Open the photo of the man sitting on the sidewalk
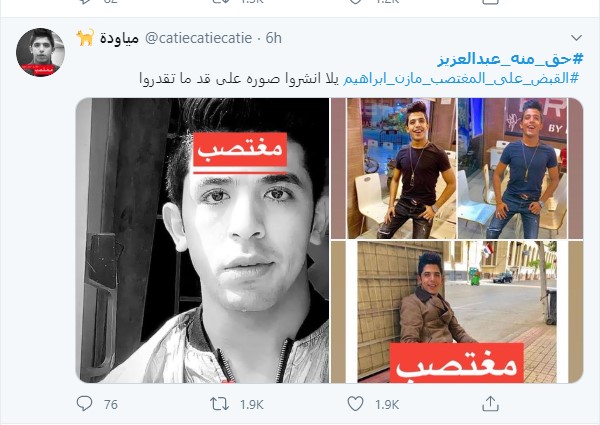 (x=457, y=312)
